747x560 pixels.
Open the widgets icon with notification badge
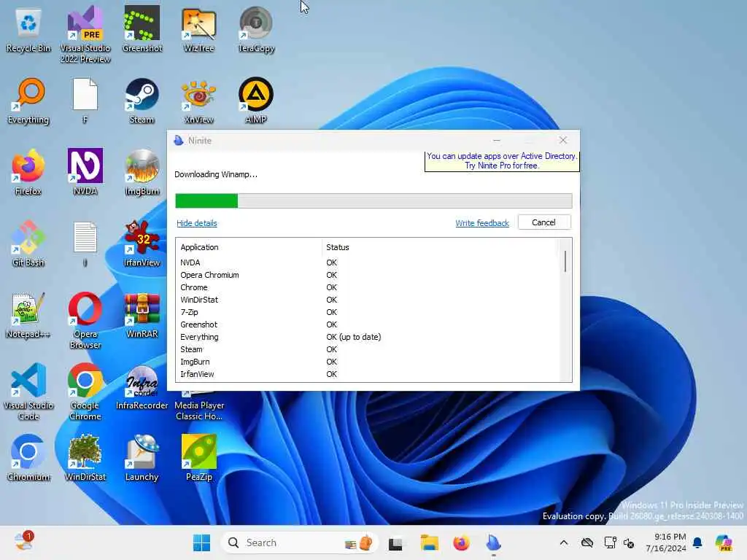tap(23, 542)
